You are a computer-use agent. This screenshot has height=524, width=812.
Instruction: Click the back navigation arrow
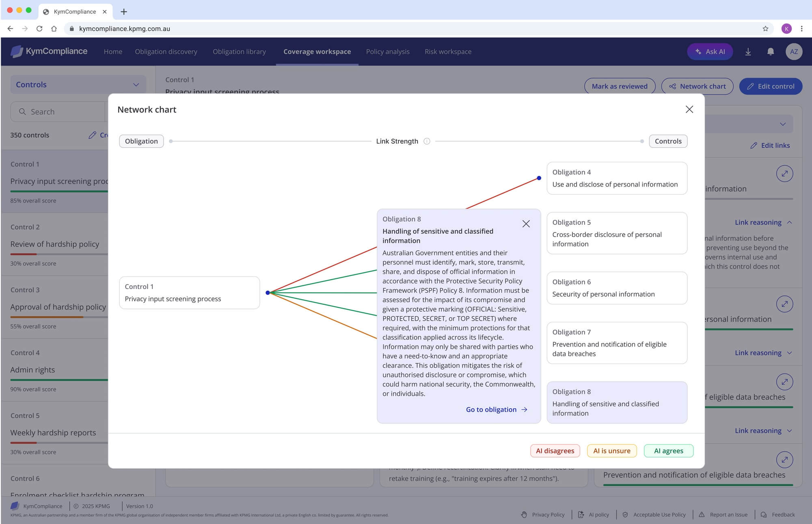(x=10, y=28)
